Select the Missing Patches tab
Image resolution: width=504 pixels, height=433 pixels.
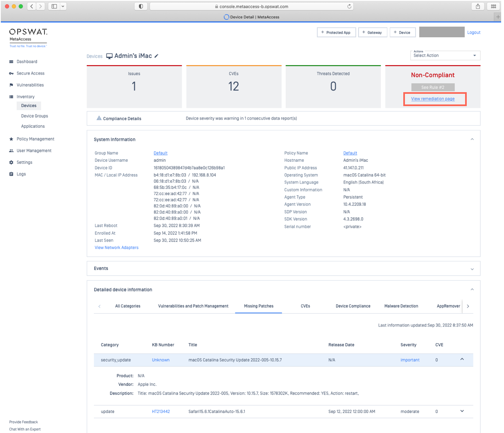tap(259, 306)
